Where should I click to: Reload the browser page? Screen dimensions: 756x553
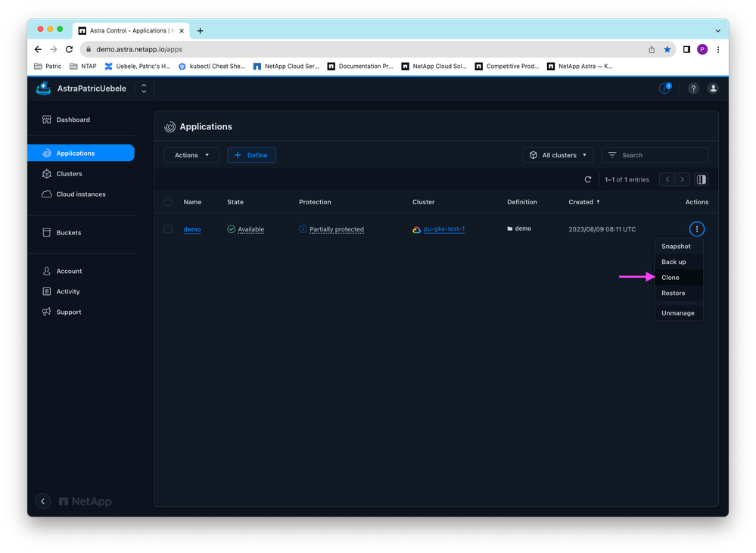70,49
